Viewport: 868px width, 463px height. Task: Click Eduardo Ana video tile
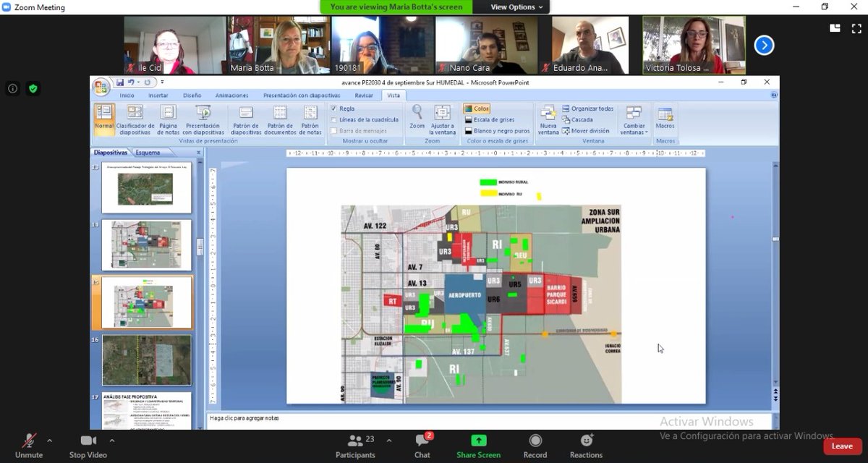pos(591,46)
